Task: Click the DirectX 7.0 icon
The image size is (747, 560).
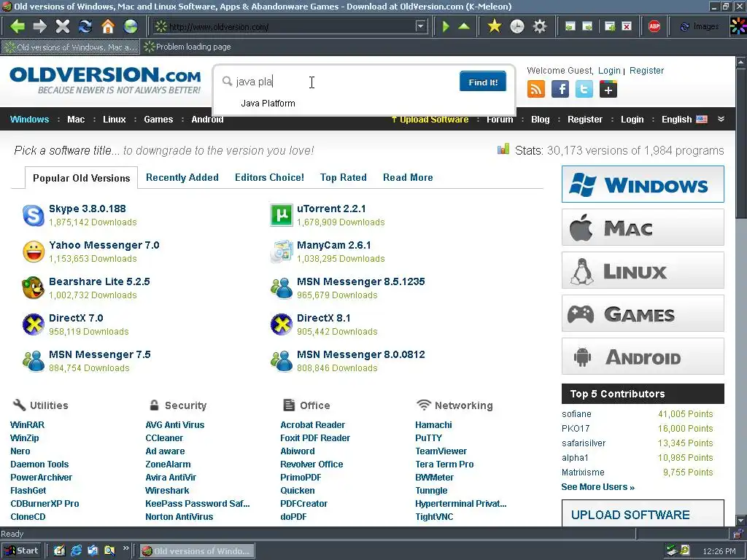Action: click(34, 324)
